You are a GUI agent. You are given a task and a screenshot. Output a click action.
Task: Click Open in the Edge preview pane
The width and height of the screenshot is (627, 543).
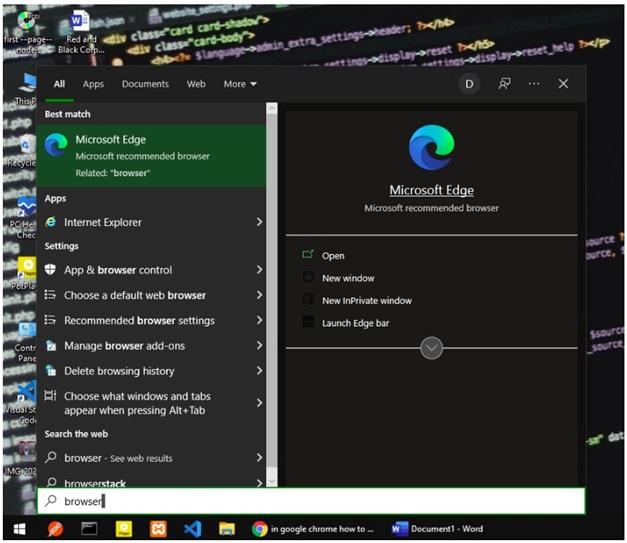pos(333,256)
